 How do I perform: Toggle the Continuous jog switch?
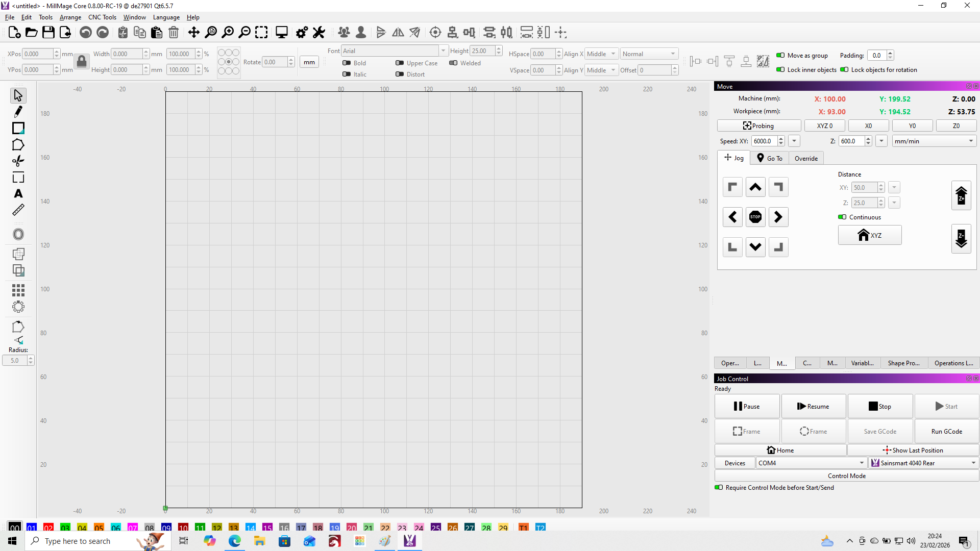click(x=842, y=217)
